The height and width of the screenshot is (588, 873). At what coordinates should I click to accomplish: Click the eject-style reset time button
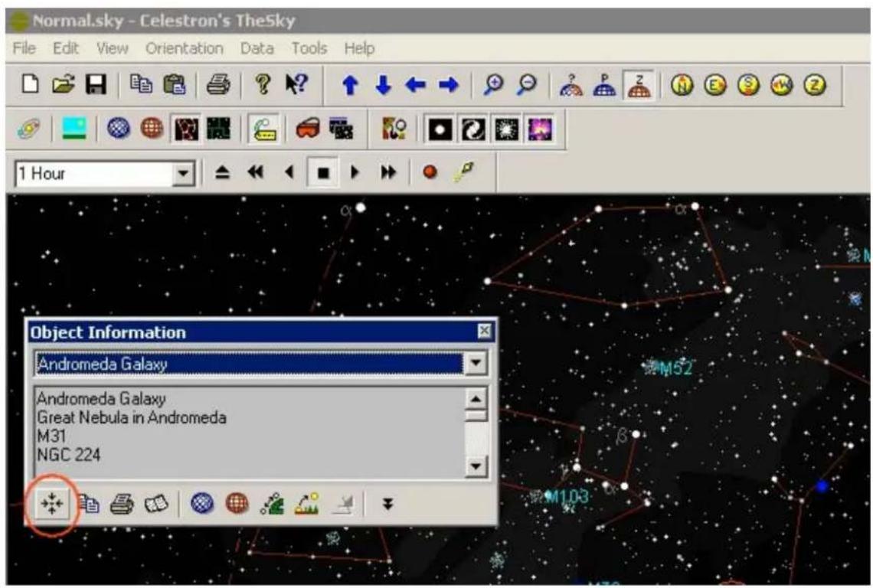pyautogui.click(x=222, y=172)
